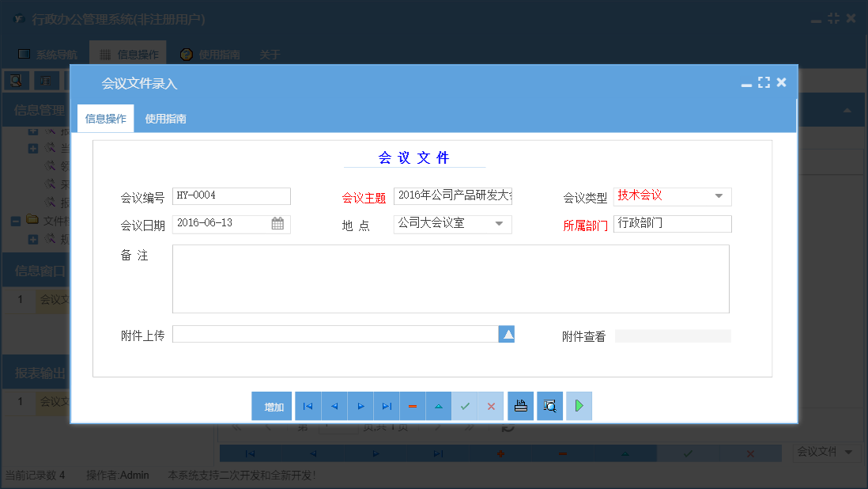868x489 pixels.
Task: Click the print icon in the record toolbar
Action: coord(520,405)
